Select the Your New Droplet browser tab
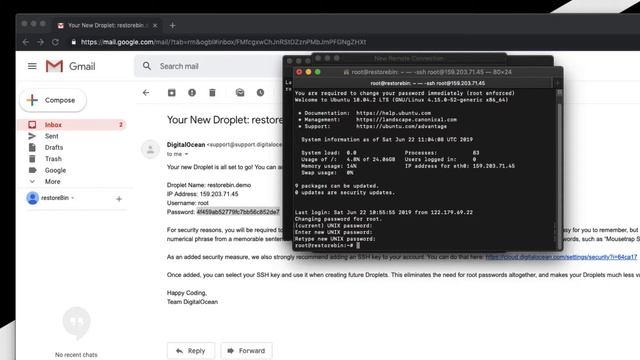This screenshot has height=360, width=640. [107, 25]
